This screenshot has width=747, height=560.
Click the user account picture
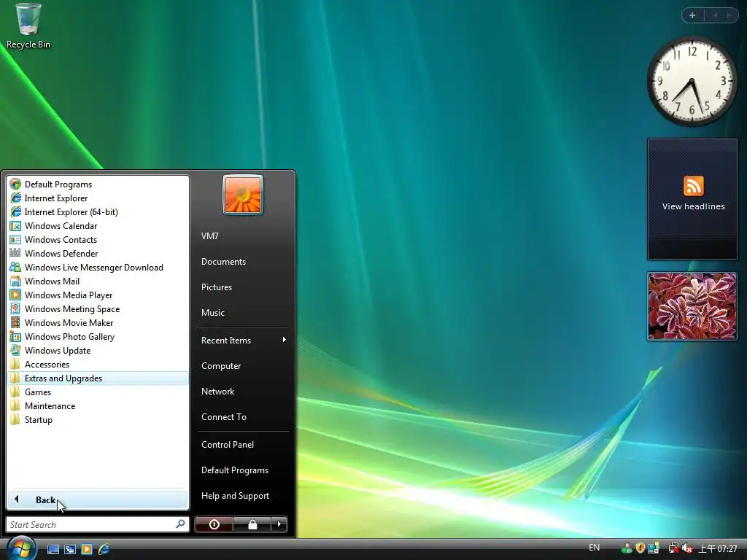click(x=243, y=195)
